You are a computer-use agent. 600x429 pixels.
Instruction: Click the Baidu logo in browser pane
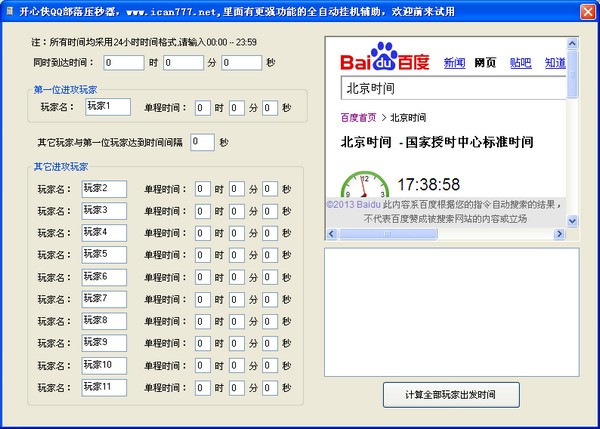point(385,57)
